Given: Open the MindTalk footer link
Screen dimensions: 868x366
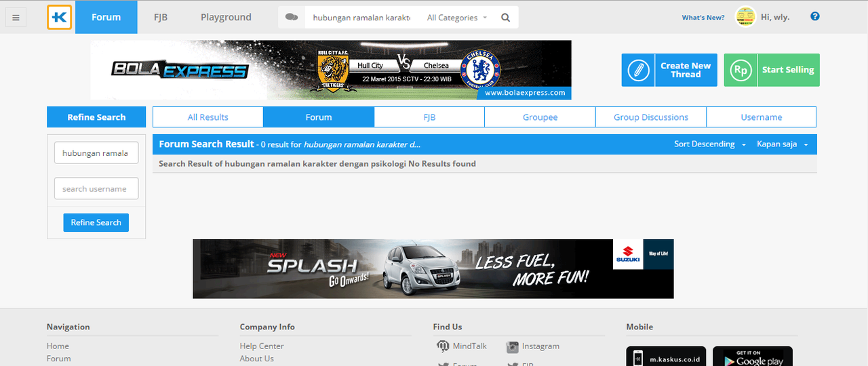Looking at the screenshot, I should click(470, 346).
